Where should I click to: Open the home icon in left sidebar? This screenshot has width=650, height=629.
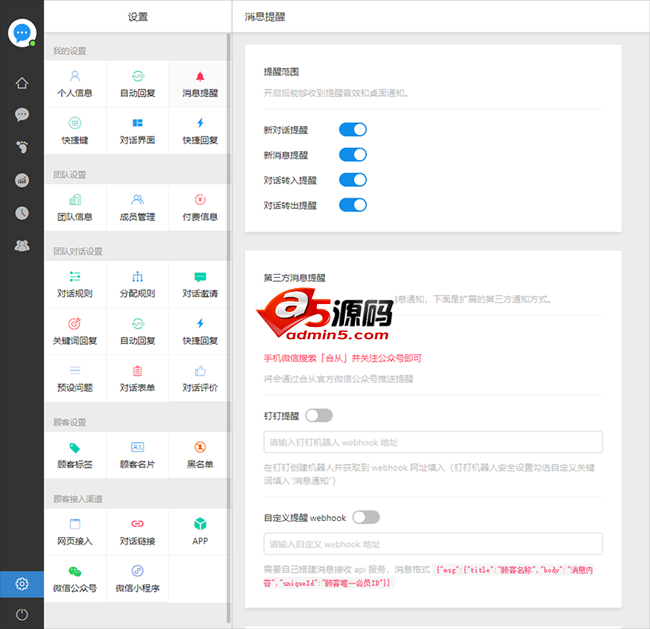tap(22, 83)
